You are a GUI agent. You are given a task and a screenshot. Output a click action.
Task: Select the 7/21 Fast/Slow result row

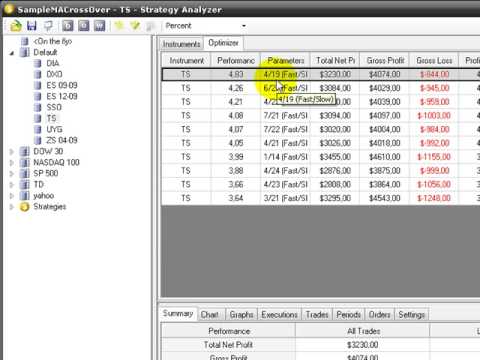pos(320,116)
